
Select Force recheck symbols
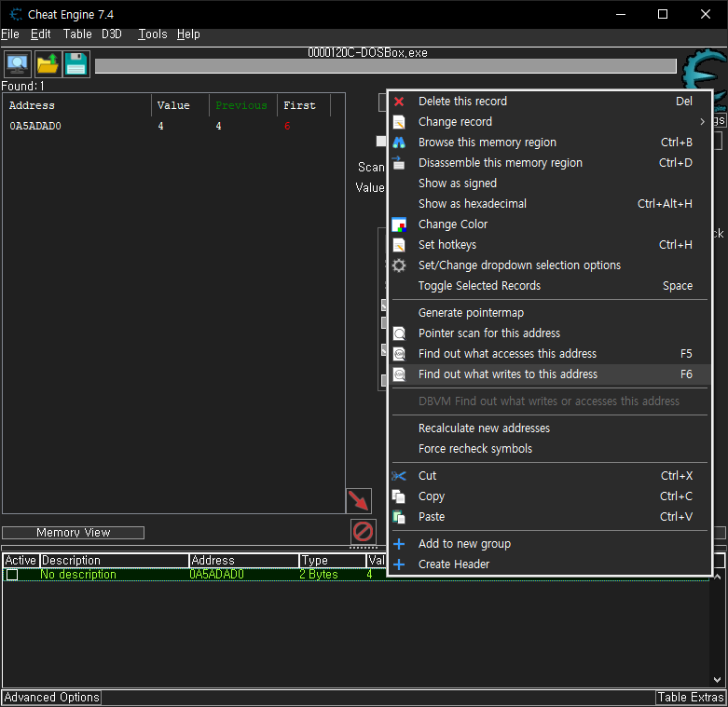click(x=550, y=449)
